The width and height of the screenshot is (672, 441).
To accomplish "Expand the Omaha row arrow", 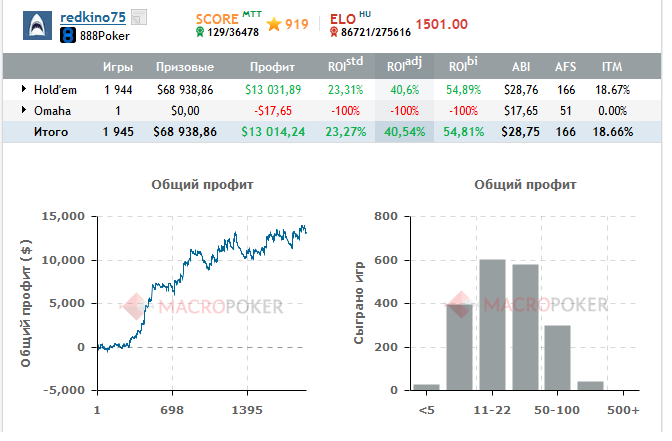I will [x=24, y=110].
